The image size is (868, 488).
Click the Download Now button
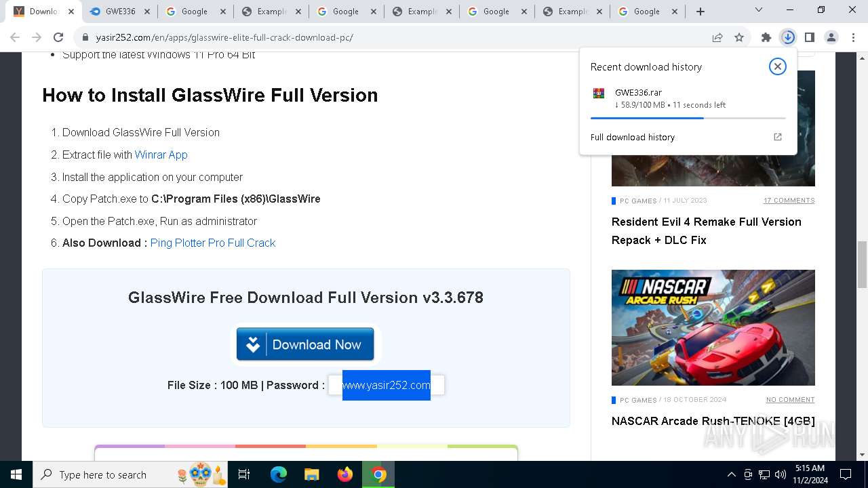click(305, 344)
